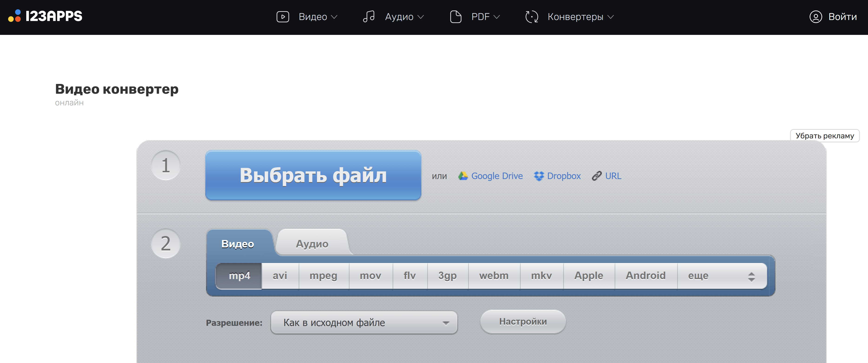
Task: Open the Разрешение resolution dropdown
Action: click(x=364, y=323)
